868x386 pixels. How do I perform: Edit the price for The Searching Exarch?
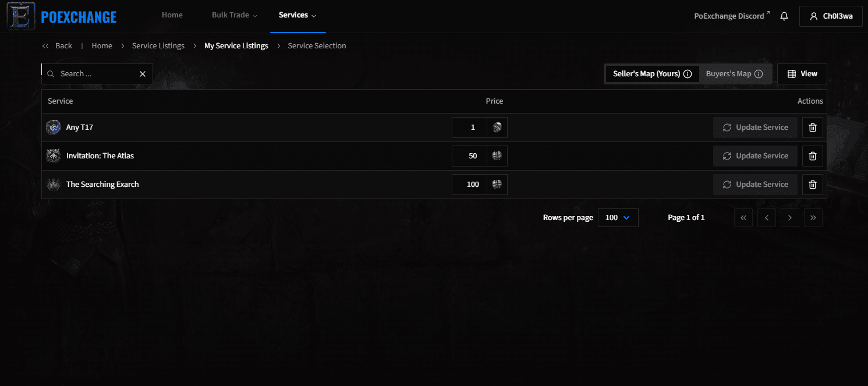coord(469,185)
